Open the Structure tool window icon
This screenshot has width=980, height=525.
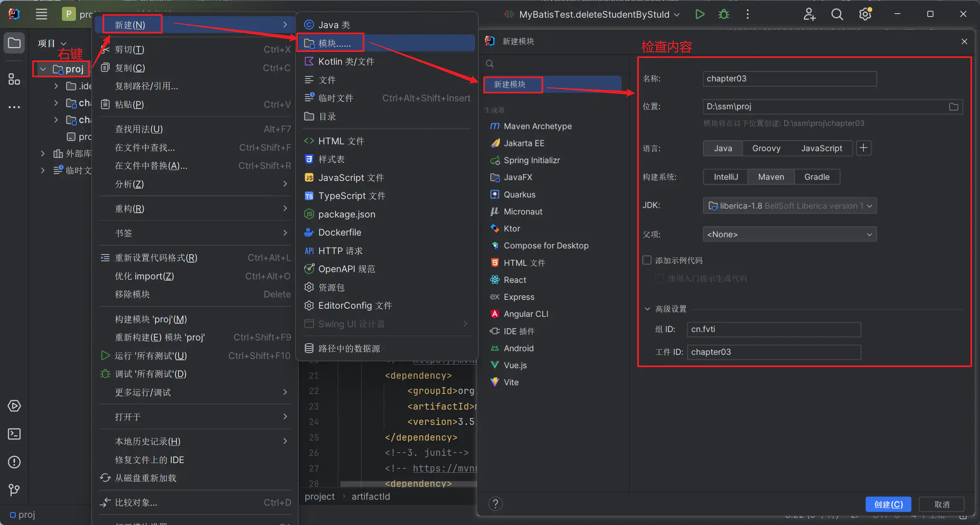click(x=14, y=79)
